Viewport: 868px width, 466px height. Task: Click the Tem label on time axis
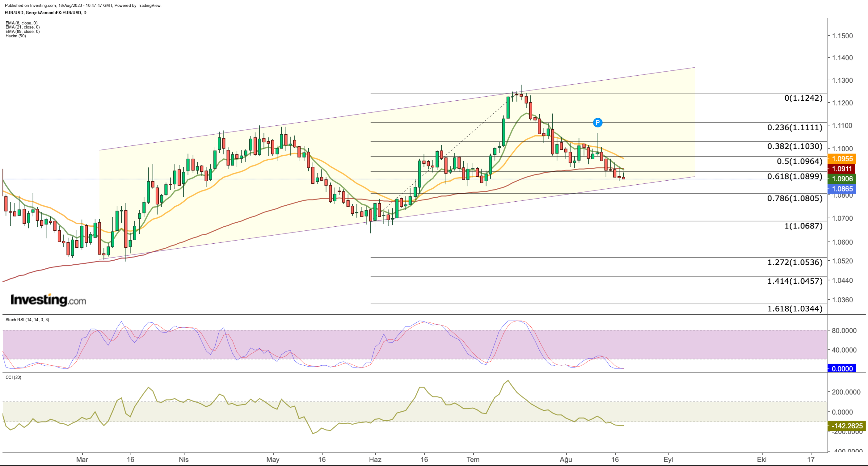[x=473, y=460]
